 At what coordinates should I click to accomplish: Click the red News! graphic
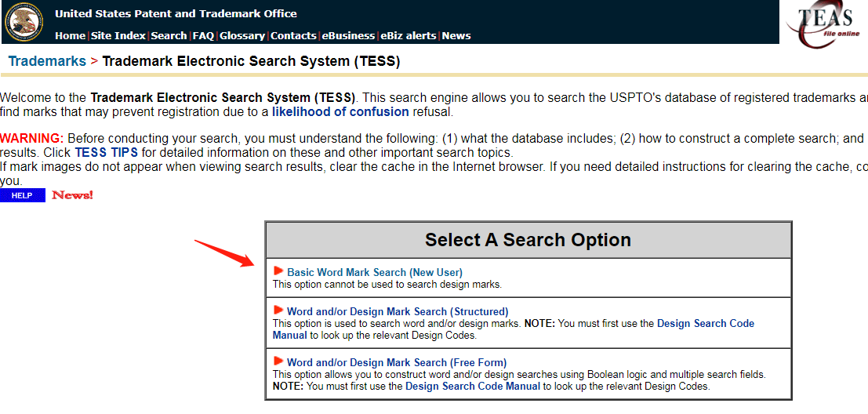click(72, 195)
